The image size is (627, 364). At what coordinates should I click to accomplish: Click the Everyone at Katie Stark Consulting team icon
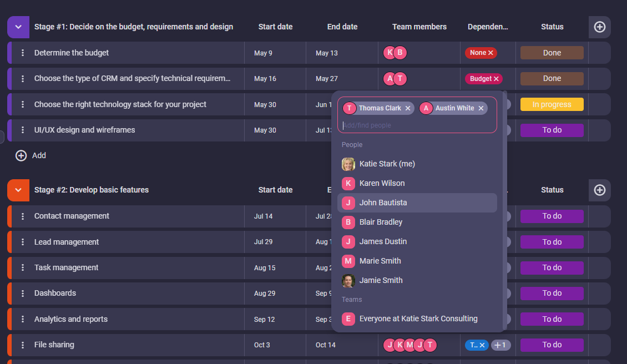(348, 318)
